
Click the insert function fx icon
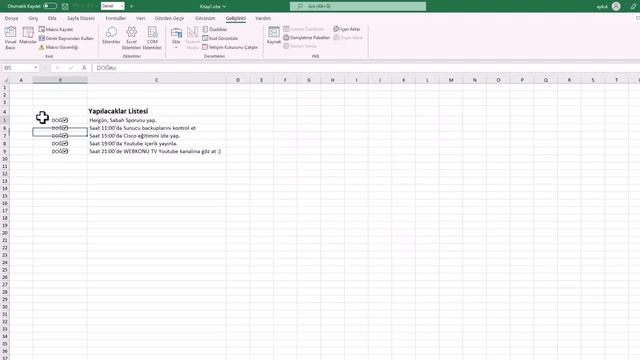tap(84, 68)
